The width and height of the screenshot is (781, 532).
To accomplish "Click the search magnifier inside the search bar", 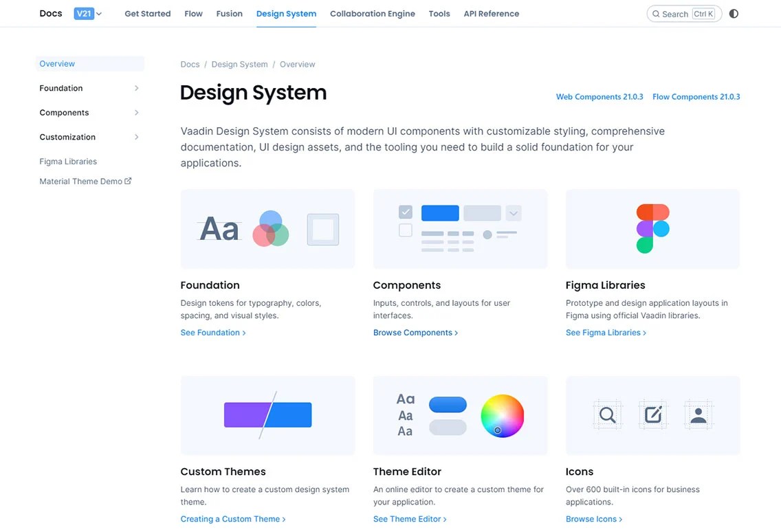I will (x=657, y=13).
